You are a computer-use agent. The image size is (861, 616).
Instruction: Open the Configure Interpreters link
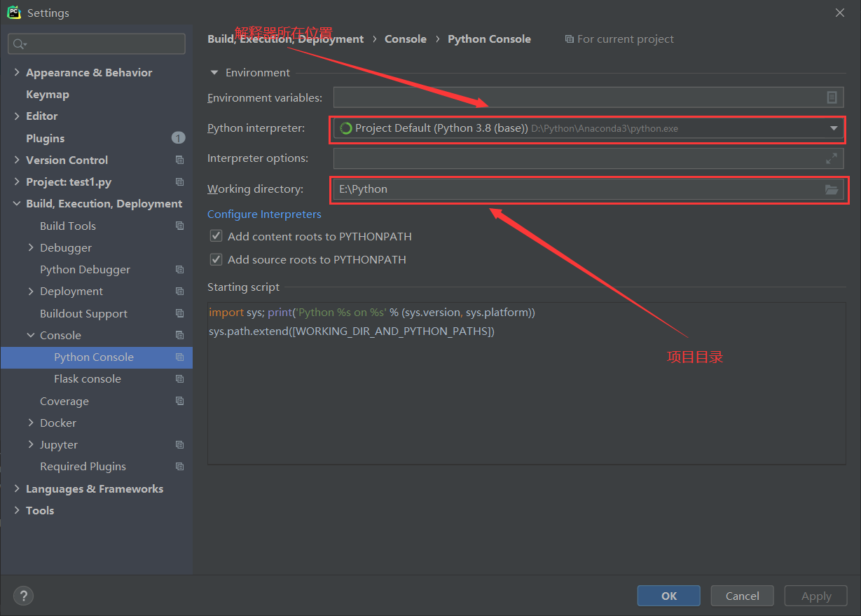(264, 214)
